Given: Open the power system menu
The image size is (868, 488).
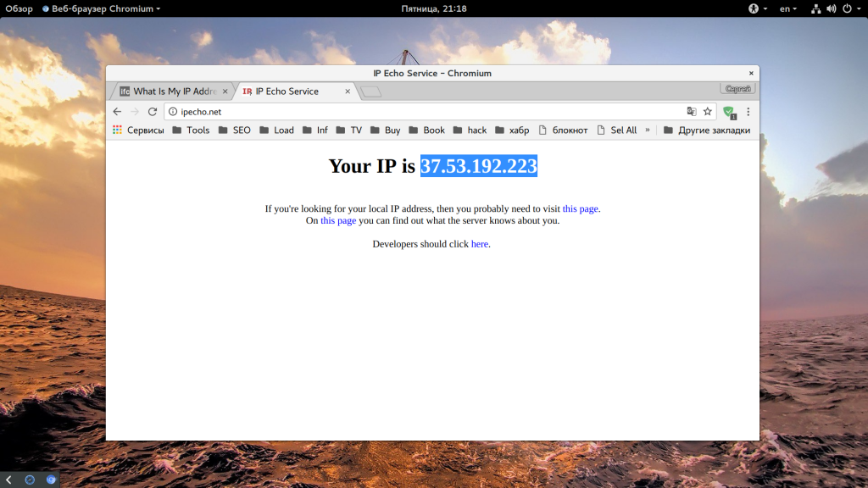Looking at the screenshot, I should tap(851, 8).
